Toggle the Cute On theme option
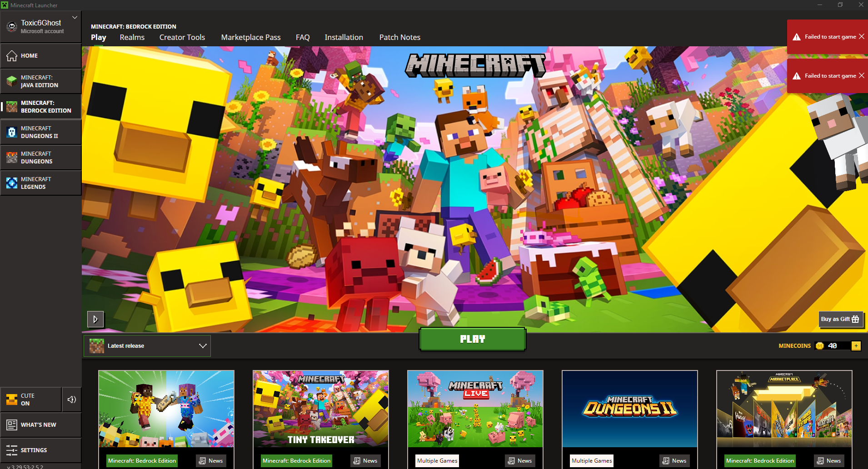The height and width of the screenshot is (469, 868). 31,400
